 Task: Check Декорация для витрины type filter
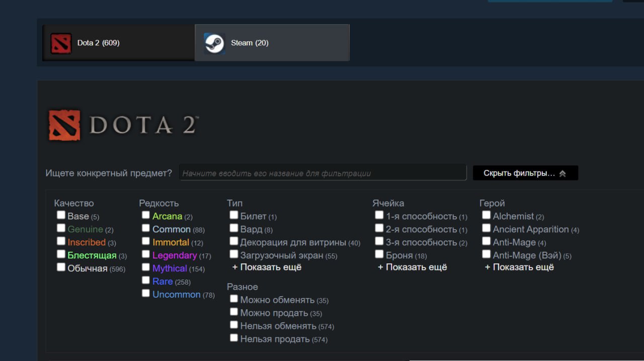coord(233,241)
